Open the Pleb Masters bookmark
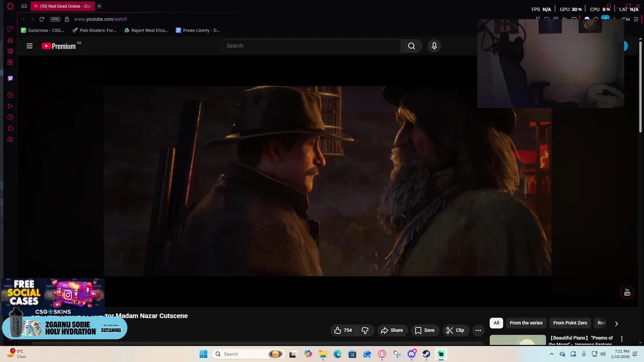The width and height of the screenshot is (644, 362). tap(95, 30)
